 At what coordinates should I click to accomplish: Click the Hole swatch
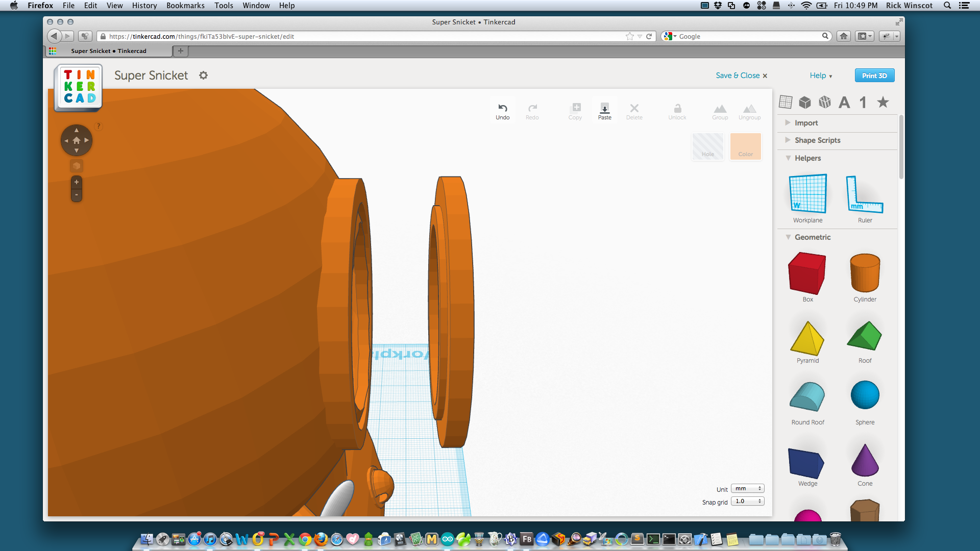point(708,147)
